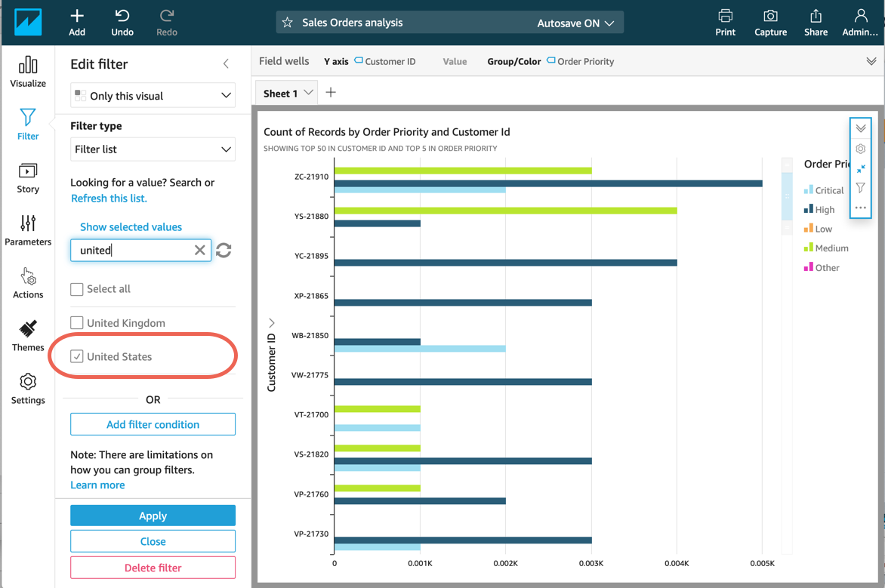Click the Delete filter button
This screenshot has height=588, width=885.
(x=153, y=568)
